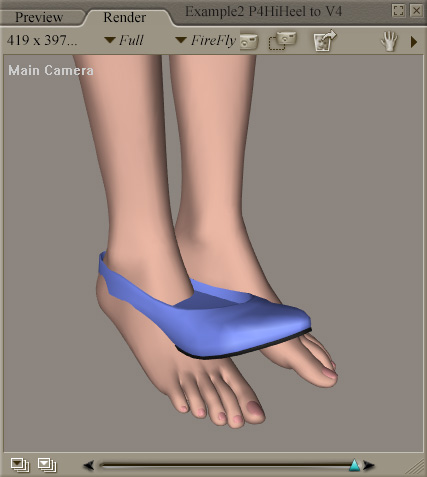Click the Full quality label text
This screenshot has height=477, width=427.
pos(131,41)
